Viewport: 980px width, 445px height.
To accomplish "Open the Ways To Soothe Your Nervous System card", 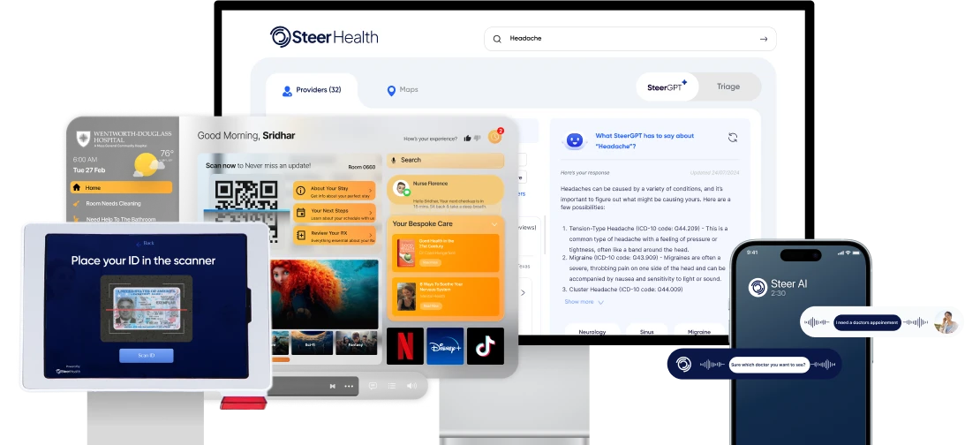I will [x=446, y=296].
